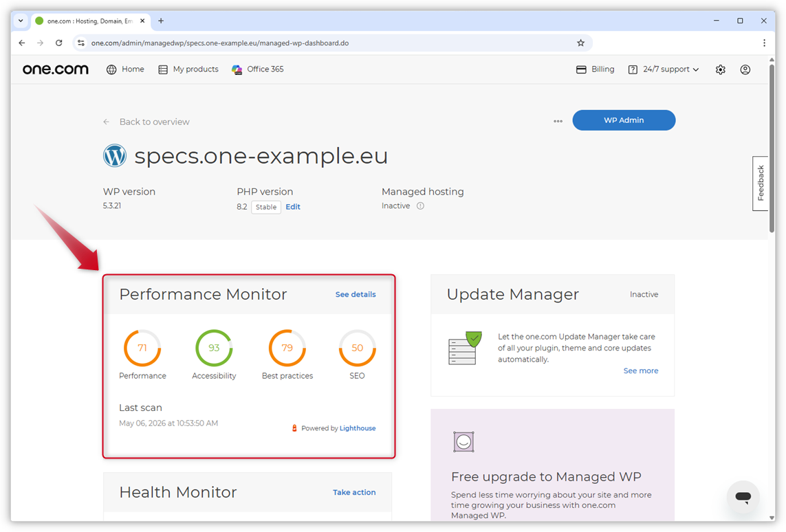Click the browser address bar URL
This screenshot has height=532, width=786.
click(x=220, y=43)
